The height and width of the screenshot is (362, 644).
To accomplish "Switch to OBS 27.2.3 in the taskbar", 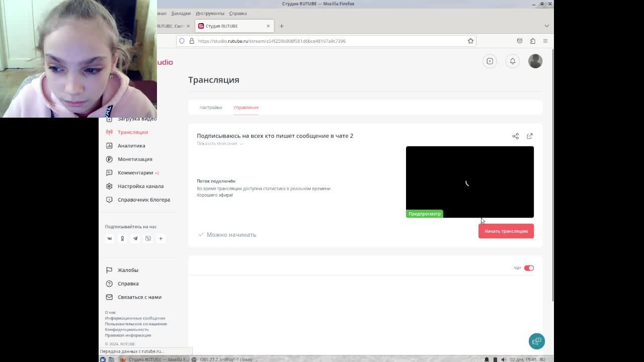I will [226, 359].
